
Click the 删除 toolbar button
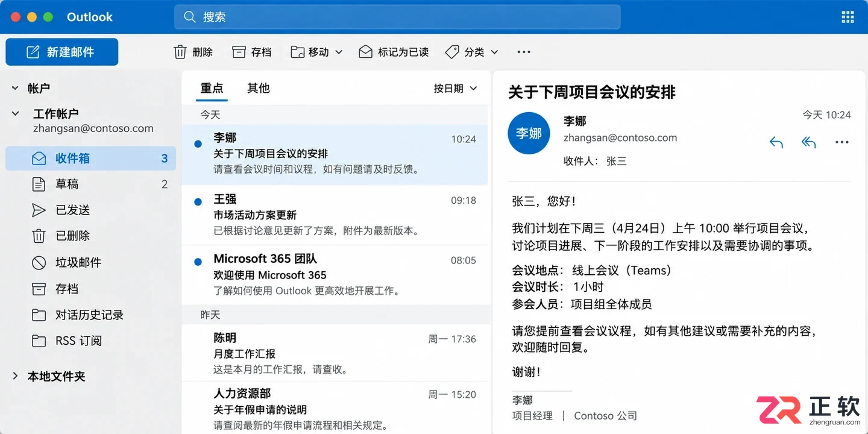click(193, 52)
